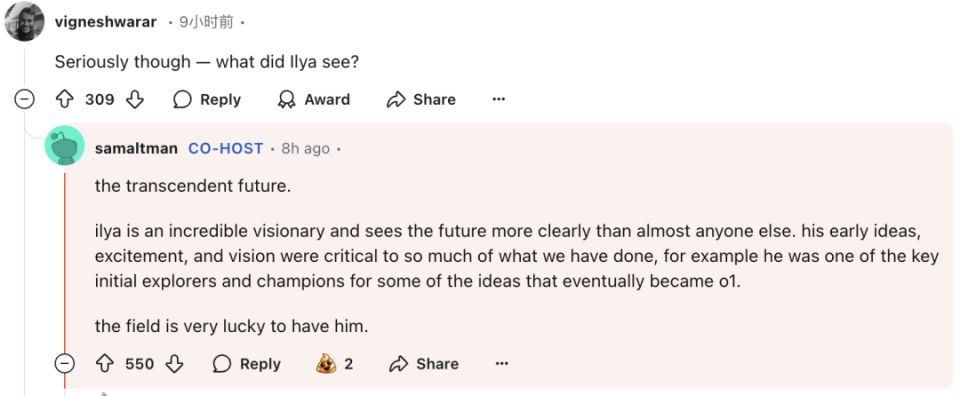Open more options on samaltman's reply

[x=501, y=364]
